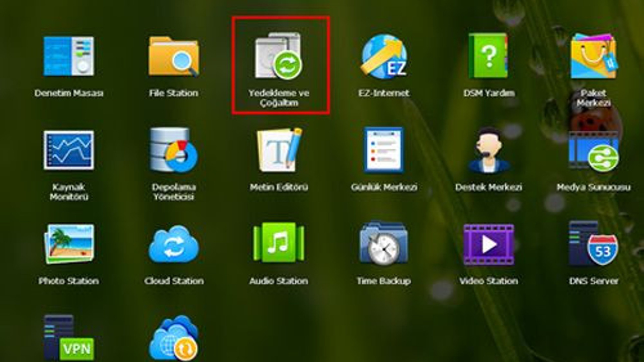644x362 pixels.
Task: Open DNS Server
Action: coord(593,244)
